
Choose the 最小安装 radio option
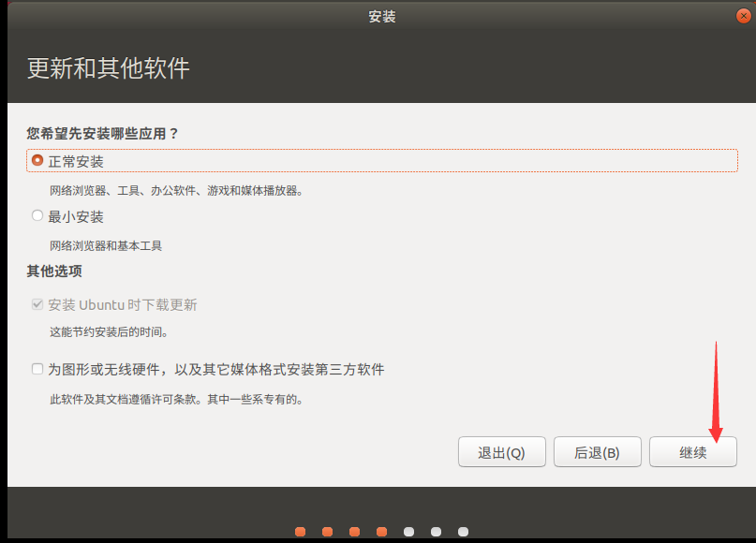tap(37, 216)
